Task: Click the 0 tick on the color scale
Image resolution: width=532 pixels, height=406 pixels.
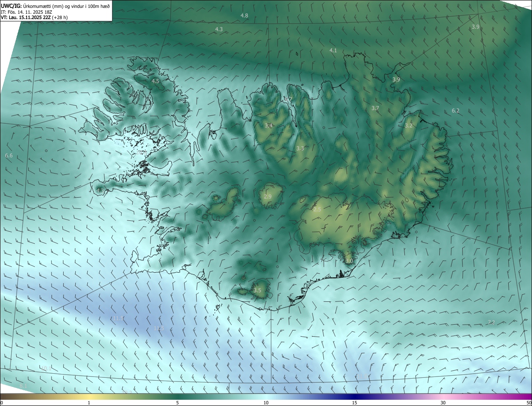Action: (2, 403)
